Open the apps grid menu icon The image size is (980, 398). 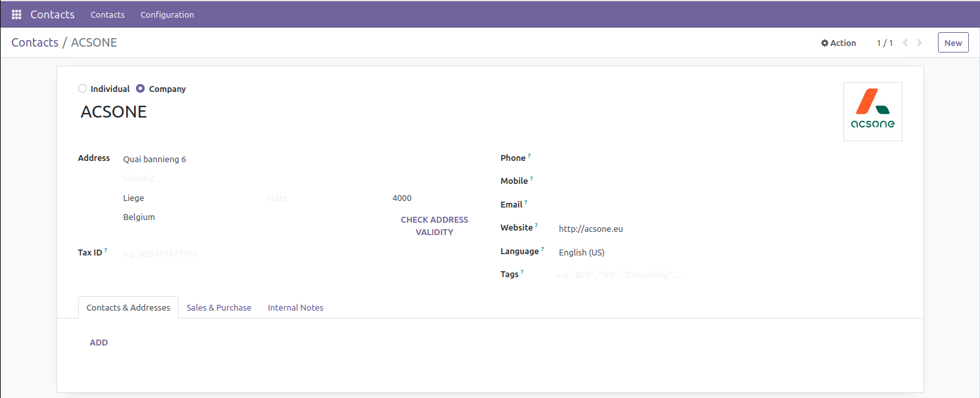pos(16,14)
